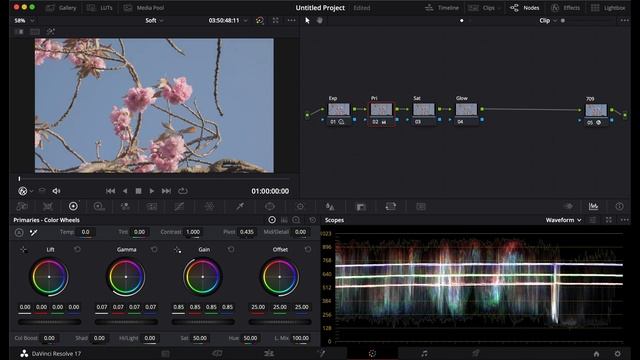Open the Effects panel
The width and height of the screenshot is (640, 360).
click(565, 8)
